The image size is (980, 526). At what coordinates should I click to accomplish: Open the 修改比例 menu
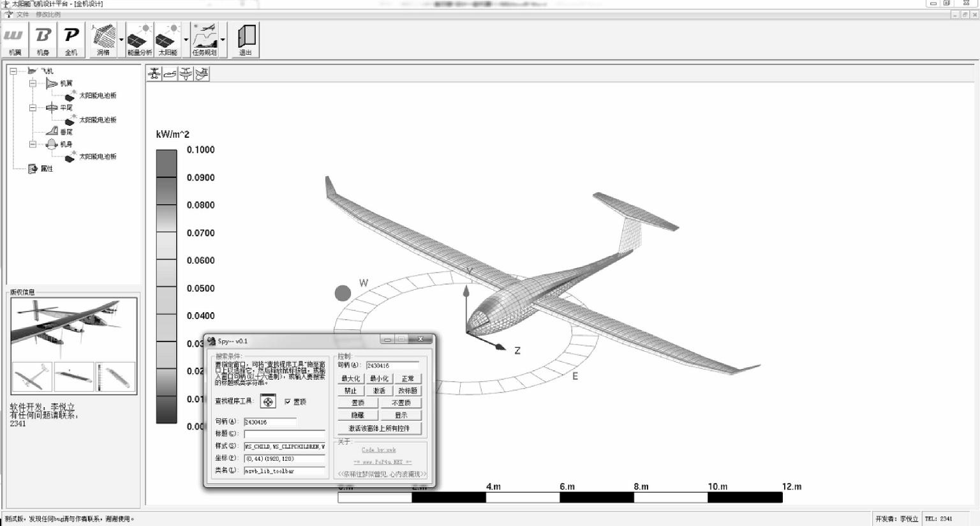[48, 14]
